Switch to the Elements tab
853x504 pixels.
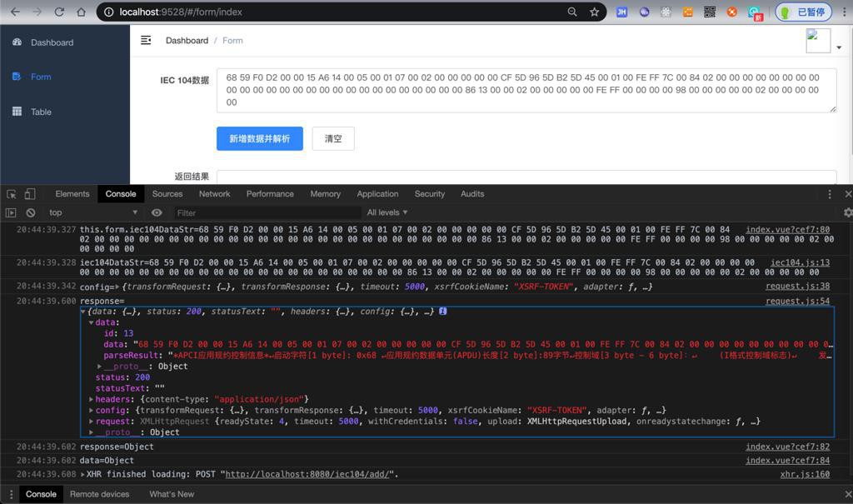tap(72, 194)
